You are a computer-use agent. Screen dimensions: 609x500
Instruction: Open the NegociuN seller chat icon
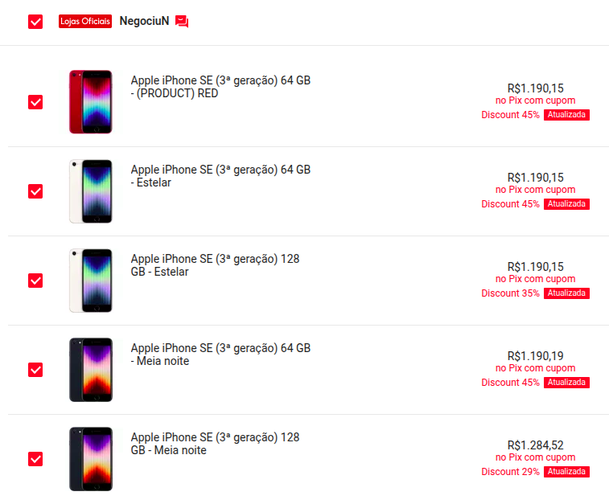coord(181,21)
